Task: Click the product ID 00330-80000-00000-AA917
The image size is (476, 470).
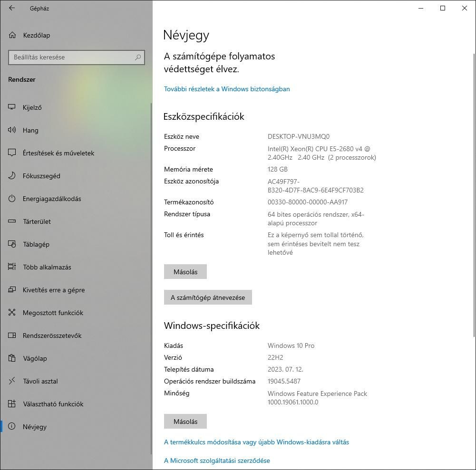Action: 308,202
